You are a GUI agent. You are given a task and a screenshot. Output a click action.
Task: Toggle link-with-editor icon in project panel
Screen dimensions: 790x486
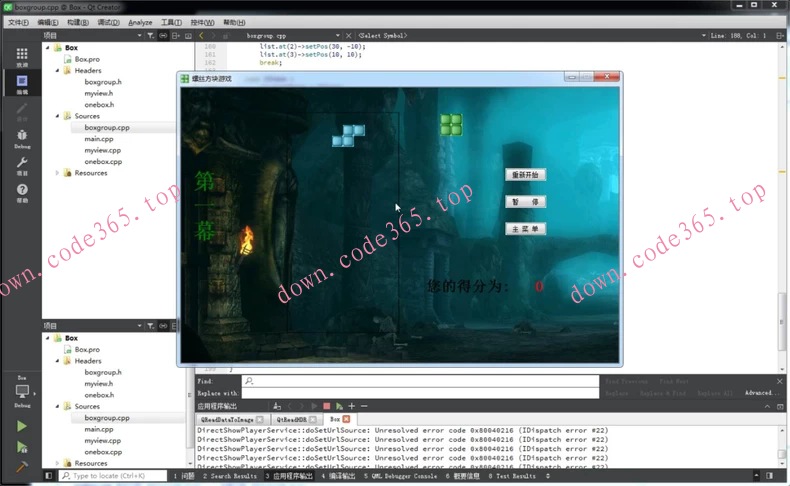point(163,36)
